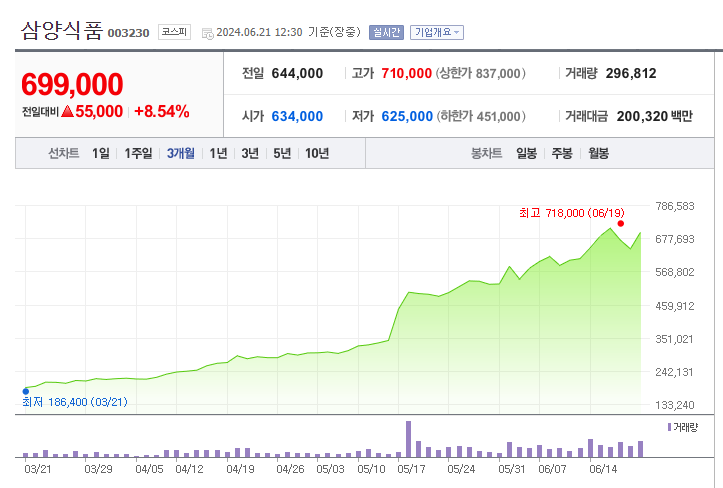The image size is (723, 488).
Task: Select the 5년 line chart tab
Action: point(282,153)
